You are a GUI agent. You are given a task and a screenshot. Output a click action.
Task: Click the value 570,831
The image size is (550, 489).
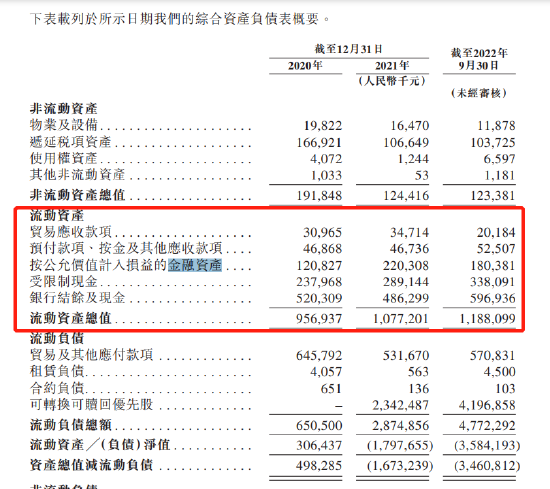(493, 355)
